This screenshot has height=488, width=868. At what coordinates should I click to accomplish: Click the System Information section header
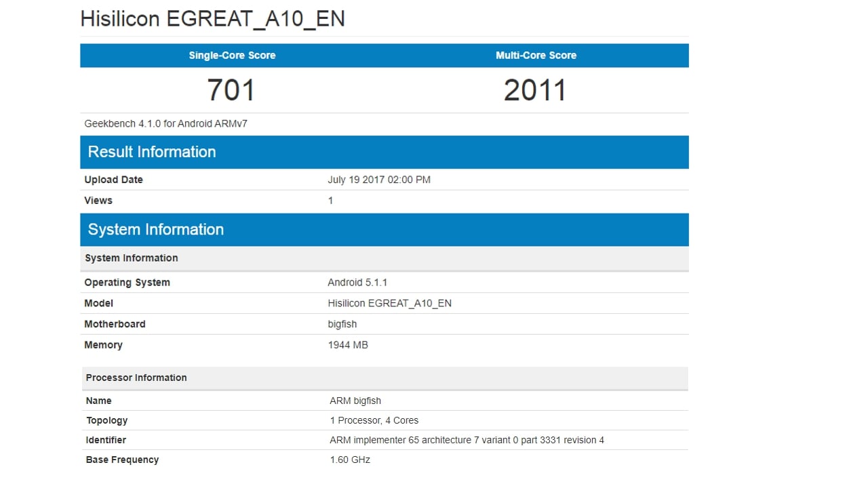tap(155, 229)
